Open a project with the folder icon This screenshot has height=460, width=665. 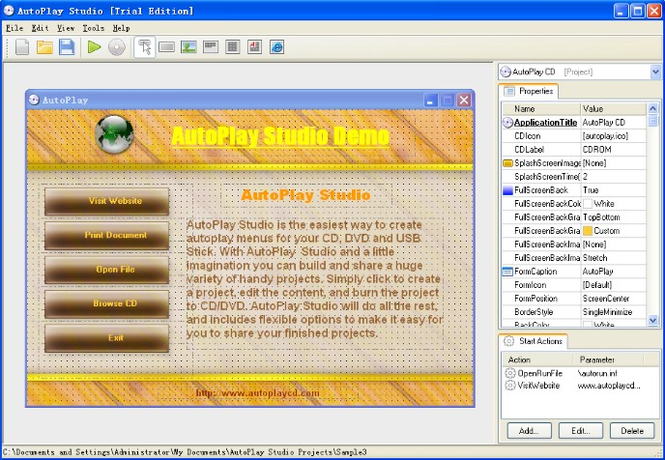[x=44, y=47]
